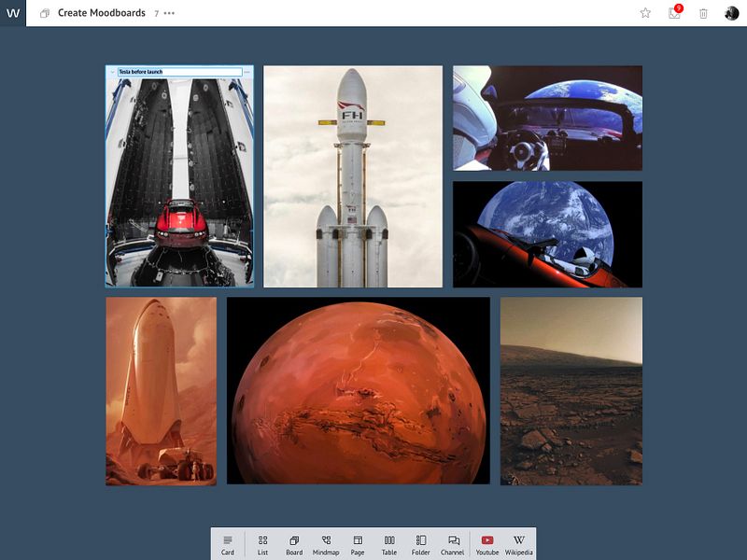The height and width of the screenshot is (560, 747).
Task: Collapse the Tesla before launch card chevron
Action: tap(112, 72)
